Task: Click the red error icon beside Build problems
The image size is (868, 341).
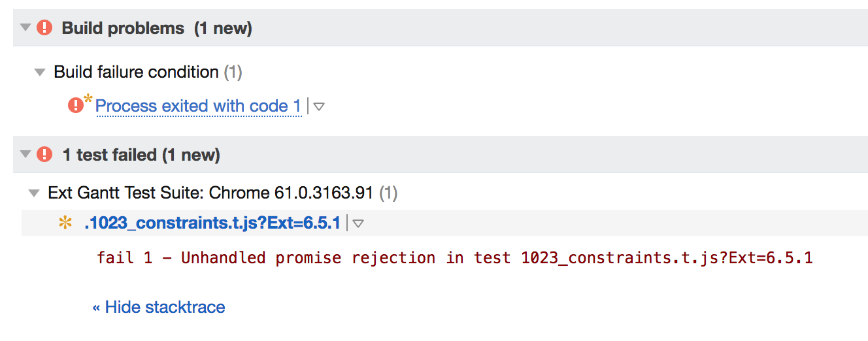Action: click(44, 28)
